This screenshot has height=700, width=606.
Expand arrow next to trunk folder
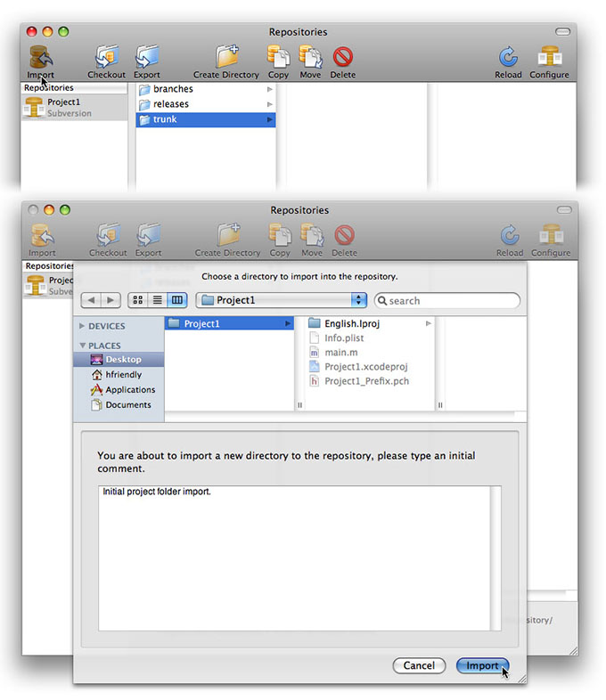(x=270, y=119)
